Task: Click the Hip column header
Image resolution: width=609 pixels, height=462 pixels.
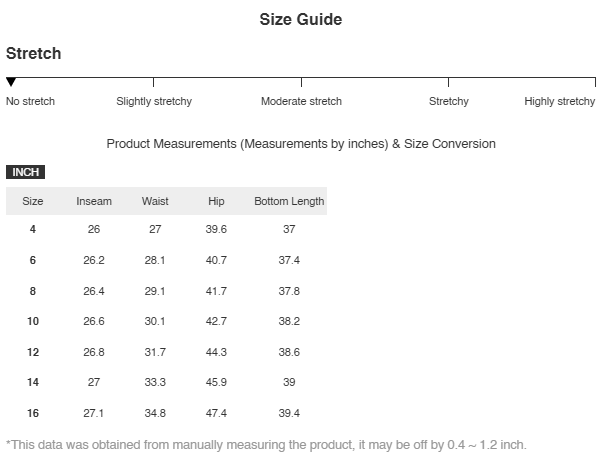Action: [216, 201]
